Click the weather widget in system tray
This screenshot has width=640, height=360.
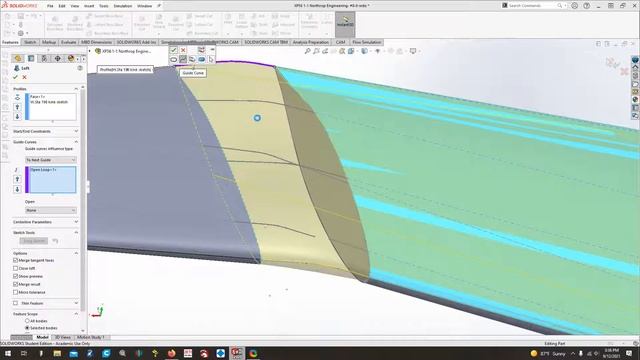tap(549, 353)
